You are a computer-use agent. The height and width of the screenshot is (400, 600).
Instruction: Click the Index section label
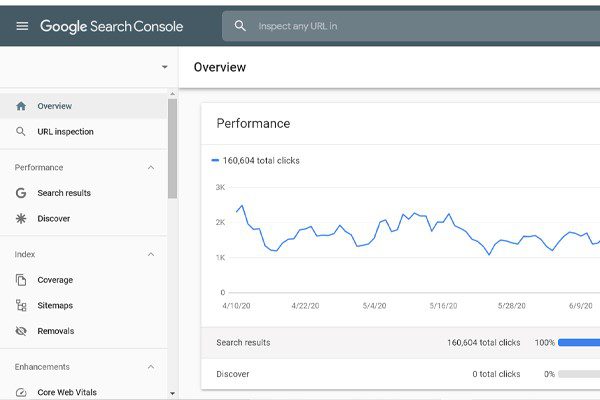24,255
